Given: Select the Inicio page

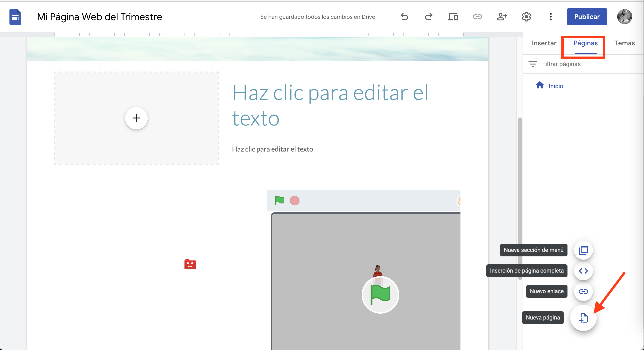Looking at the screenshot, I should point(556,86).
